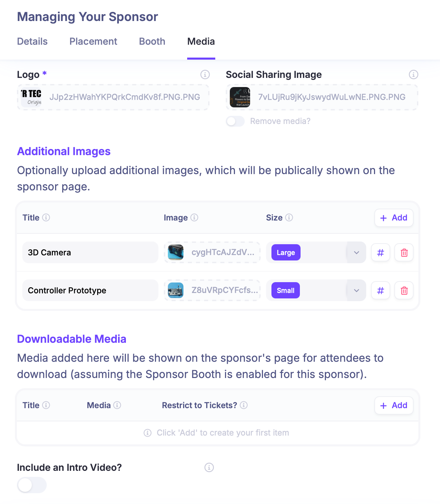The height and width of the screenshot is (504, 440).
Task: Click the Intro Video info icon
Action: (209, 467)
